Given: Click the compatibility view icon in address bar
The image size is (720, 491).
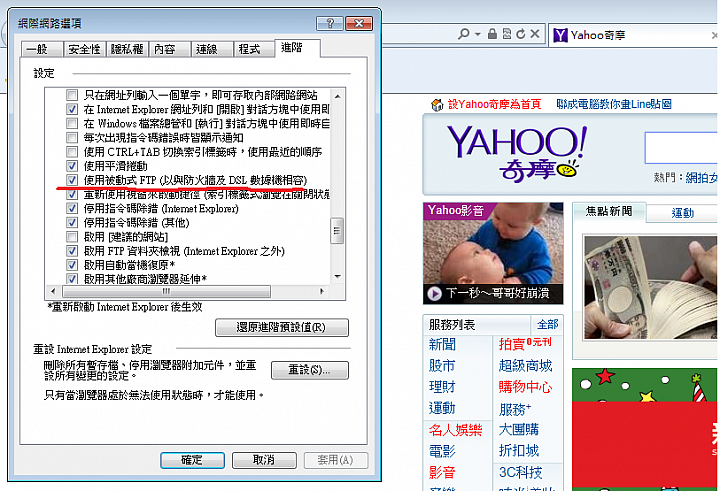Looking at the screenshot, I should point(507,34).
